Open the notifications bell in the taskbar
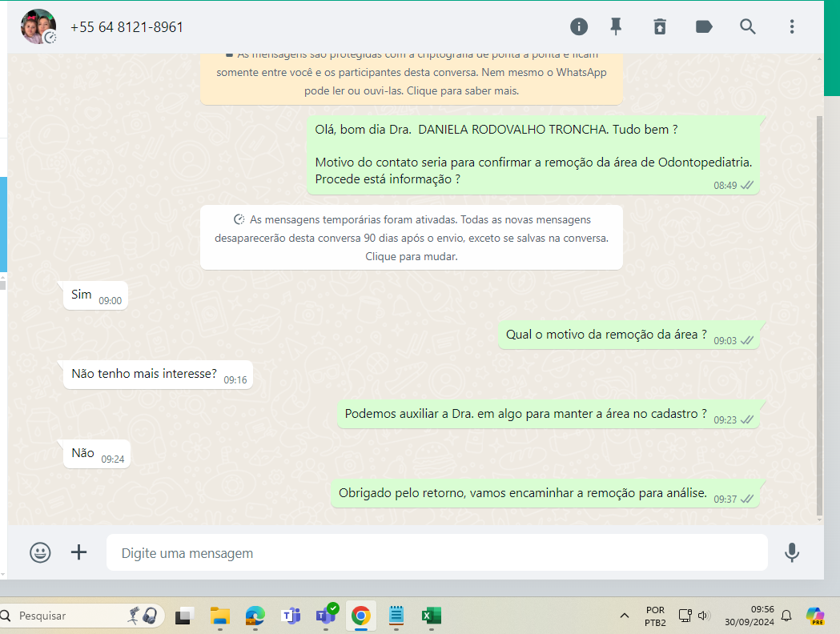 coord(786,616)
